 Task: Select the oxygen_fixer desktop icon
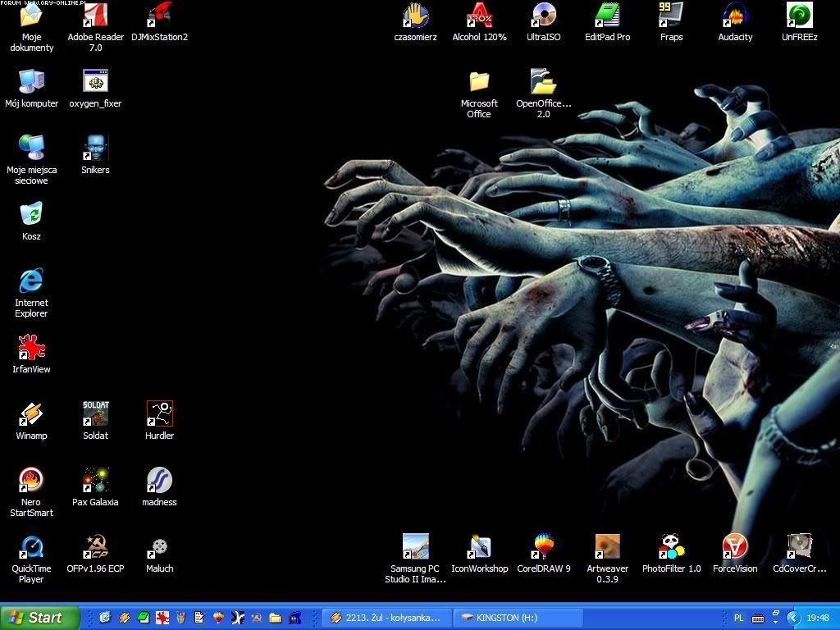pos(95,89)
